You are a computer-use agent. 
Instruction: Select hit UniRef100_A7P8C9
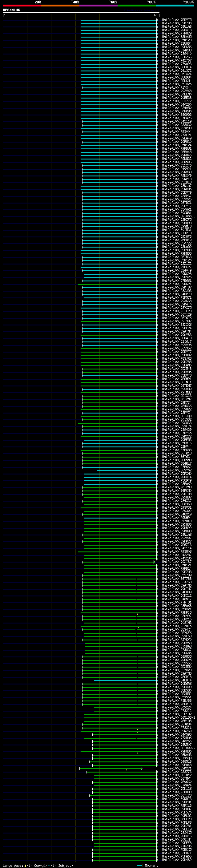pyautogui.click(x=177, y=34)
